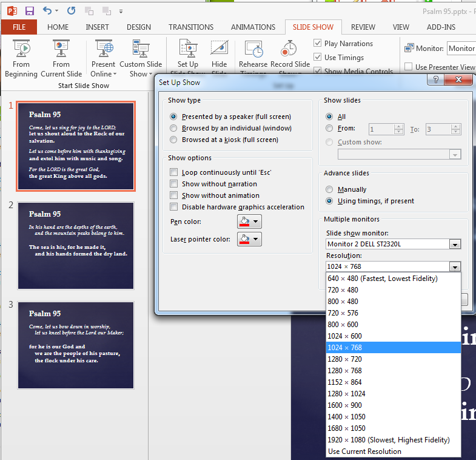Click Record Slide Show icon
476x460 pixels.
pos(289,49)
